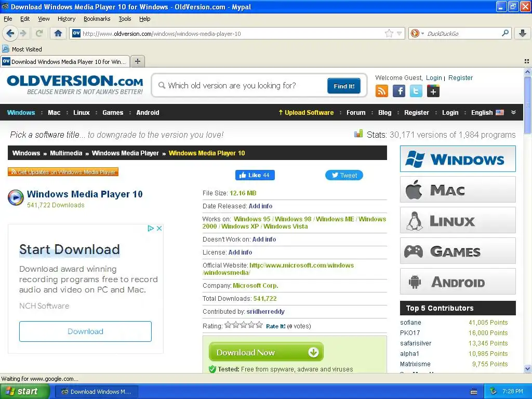This screenshot has width=532, height=399.
Task: Open the new tab plus button
Action: (137, 61)
